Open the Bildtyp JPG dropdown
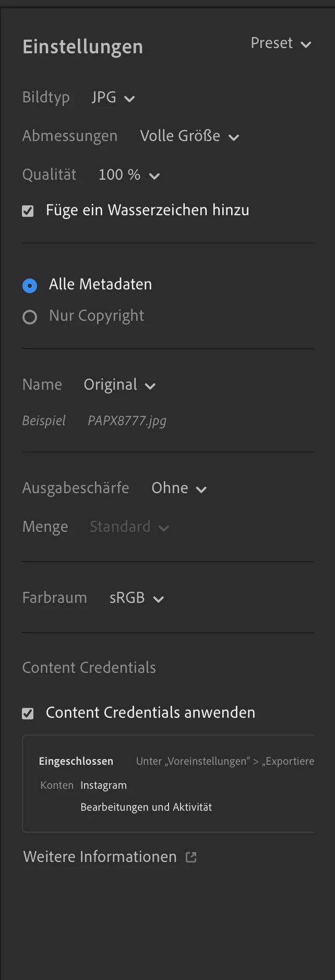 (x=113, y=98)
